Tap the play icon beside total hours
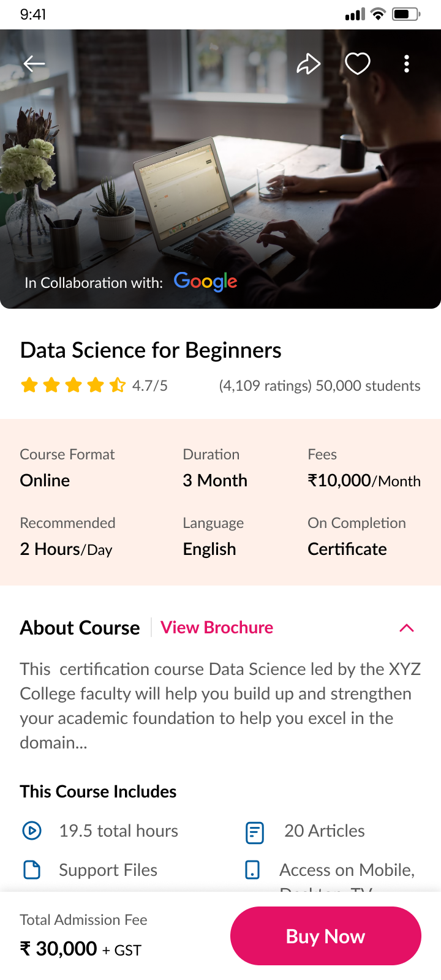Viewport: 441px width, 980px height. point(32,831)
